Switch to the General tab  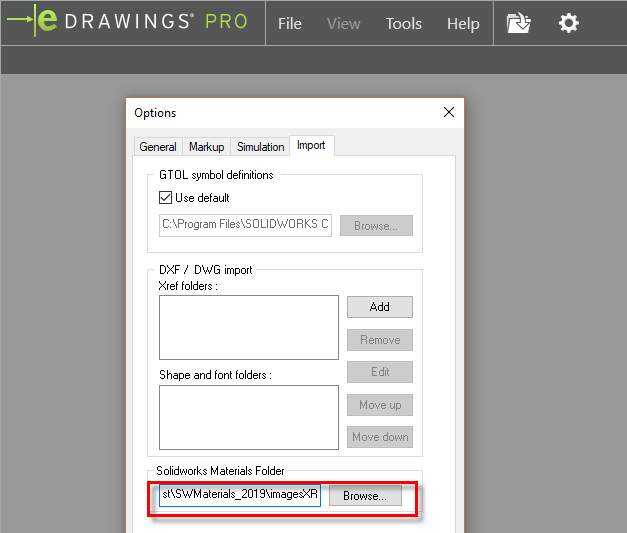158,147
